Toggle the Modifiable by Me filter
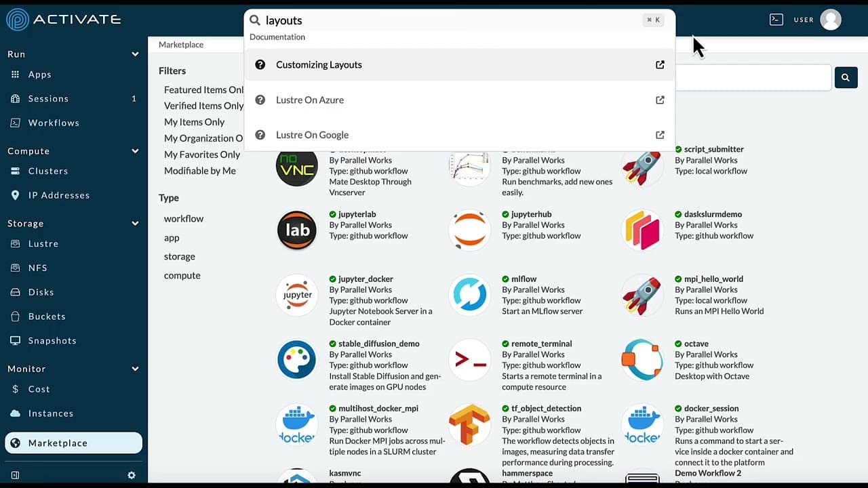 (200, 171)
